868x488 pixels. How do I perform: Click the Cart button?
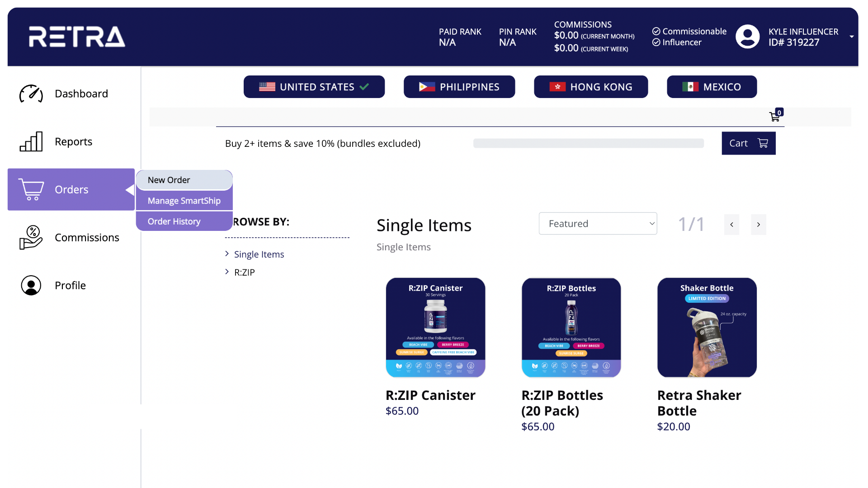pyautogui.click(x=748, y=143)
